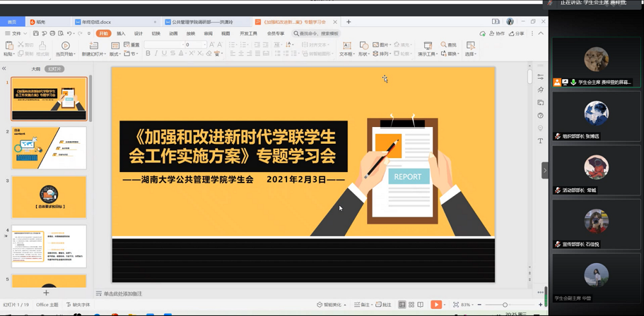
Task: Click the Undo arrow icon
Action: [70, 34]
